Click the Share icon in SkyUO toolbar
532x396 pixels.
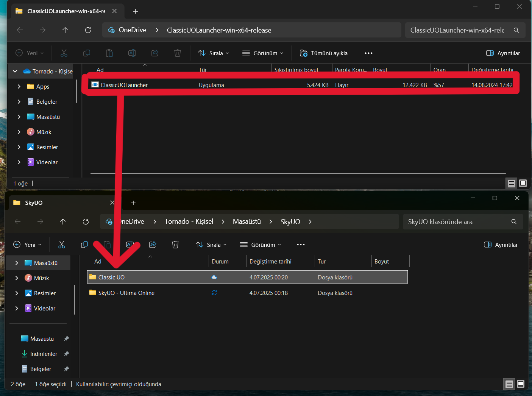point(153,245)
